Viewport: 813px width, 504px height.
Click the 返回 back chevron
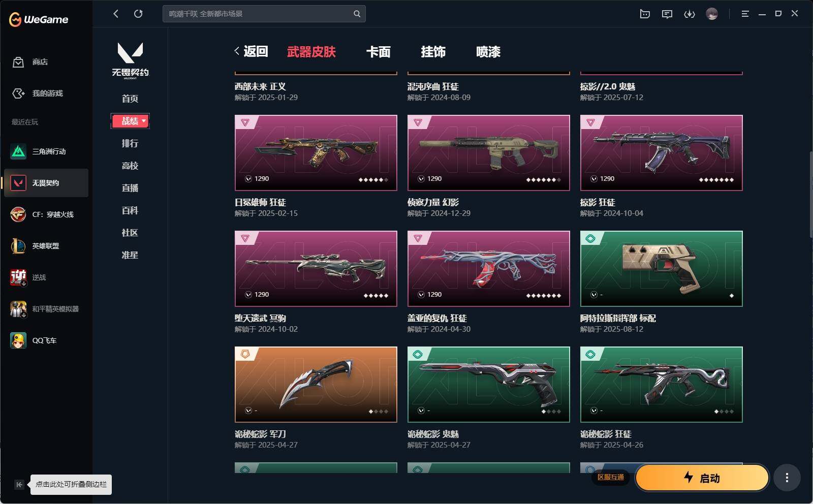[x=237, y=51]
